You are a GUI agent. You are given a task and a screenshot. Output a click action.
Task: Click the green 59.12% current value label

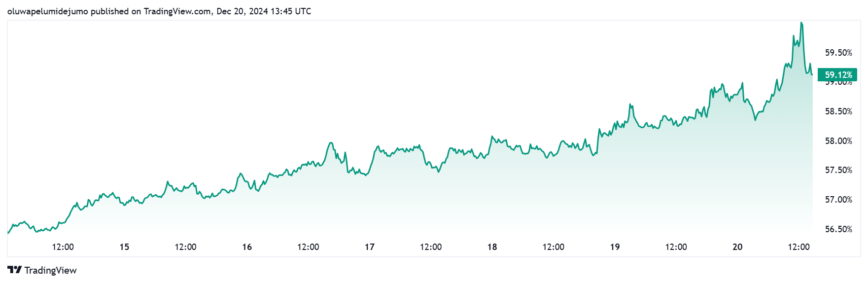838,75
